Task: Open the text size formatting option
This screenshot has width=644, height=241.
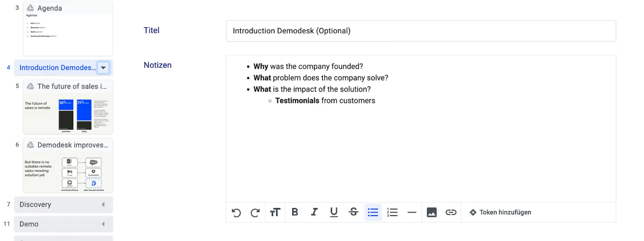Action: pyautogui.click(x=275, y=212)
